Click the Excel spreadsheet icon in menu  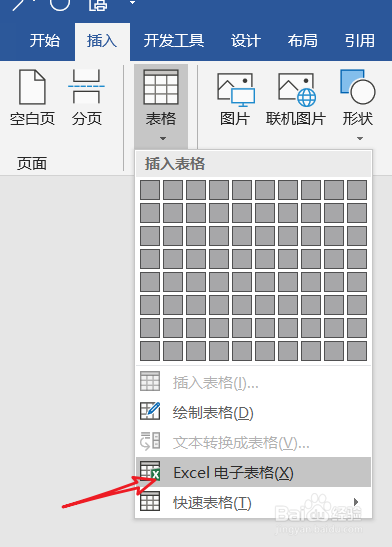point(150,471)
